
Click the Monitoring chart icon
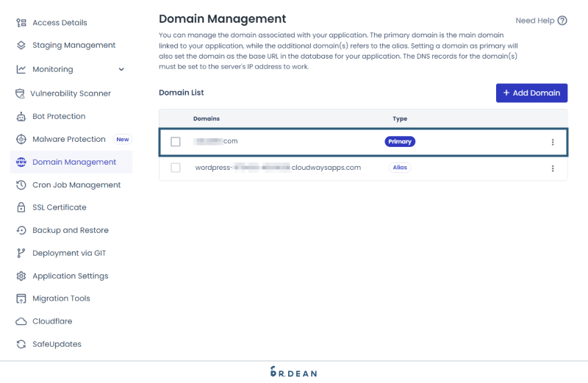coord(21,69)
